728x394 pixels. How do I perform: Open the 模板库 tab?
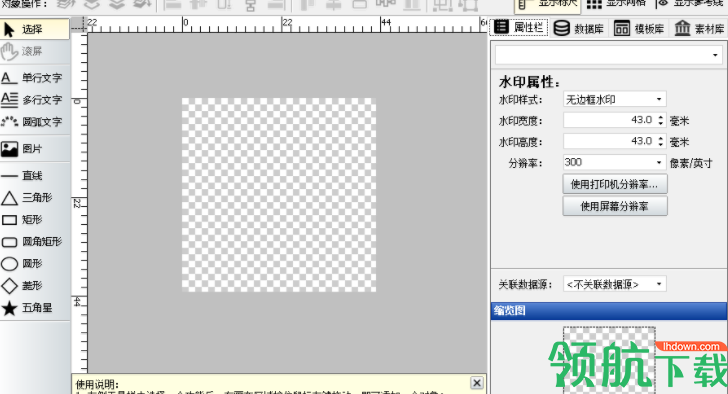pos(639,28)
